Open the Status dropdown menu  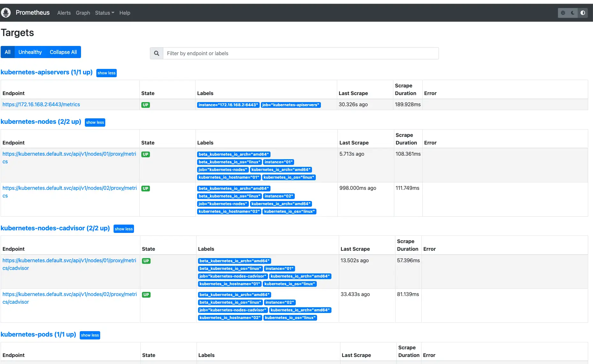click(105, 13)
